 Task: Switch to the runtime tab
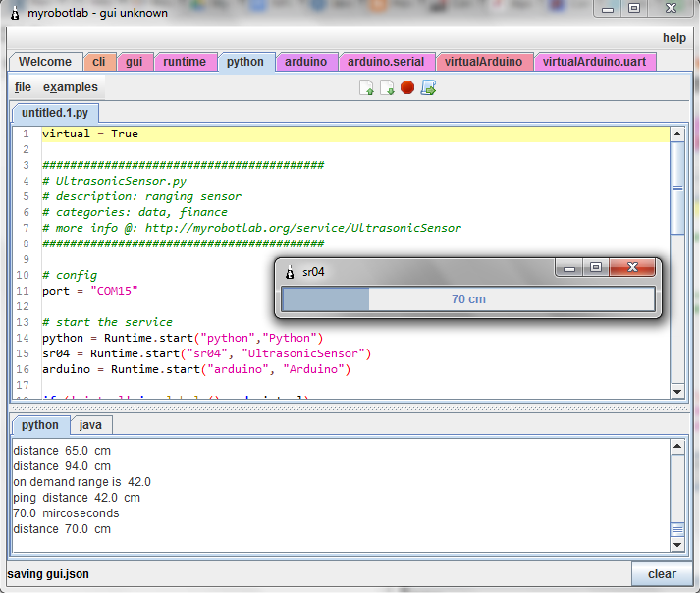click(x=185, y=62)
